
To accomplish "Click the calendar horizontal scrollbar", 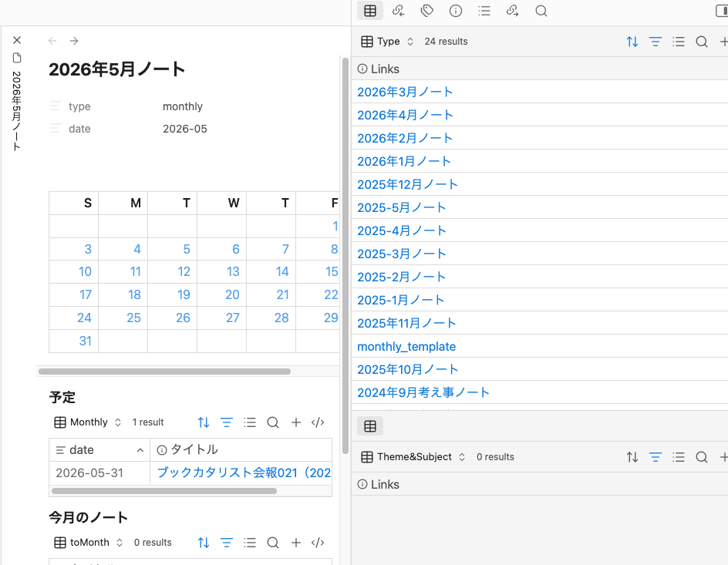I will click(164, 372).
